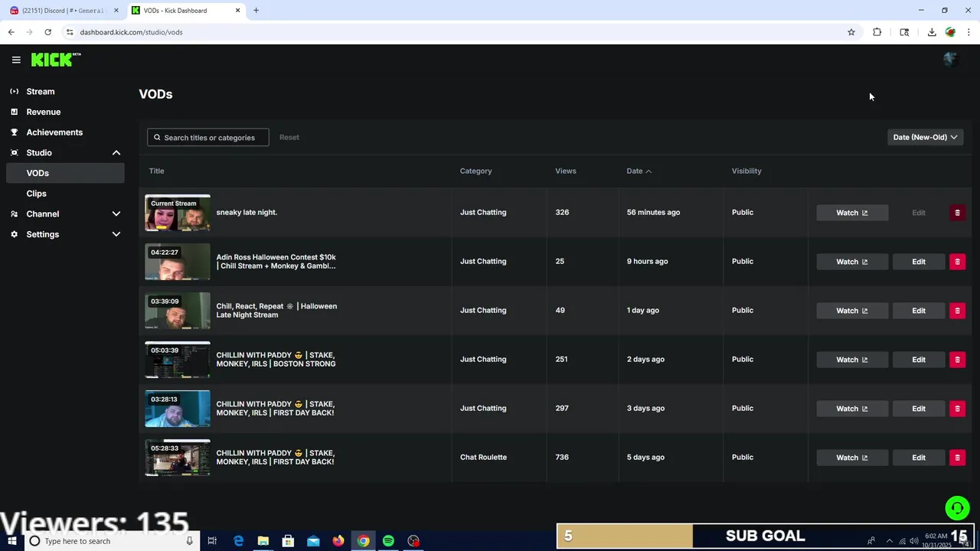Image resolution: width=980 pixels, height=551 pixels.
Task: Open Microsoft Edge from the taskbar
Action: (238, 541)
